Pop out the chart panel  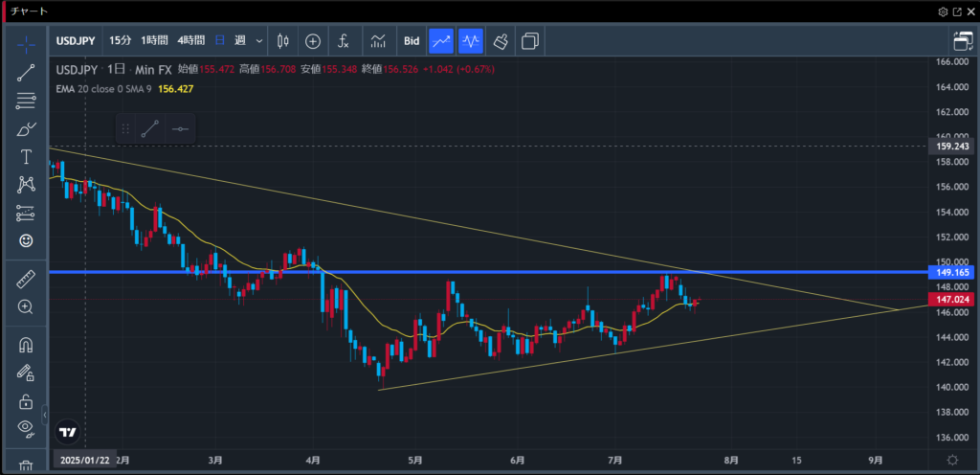click(957, 11)
